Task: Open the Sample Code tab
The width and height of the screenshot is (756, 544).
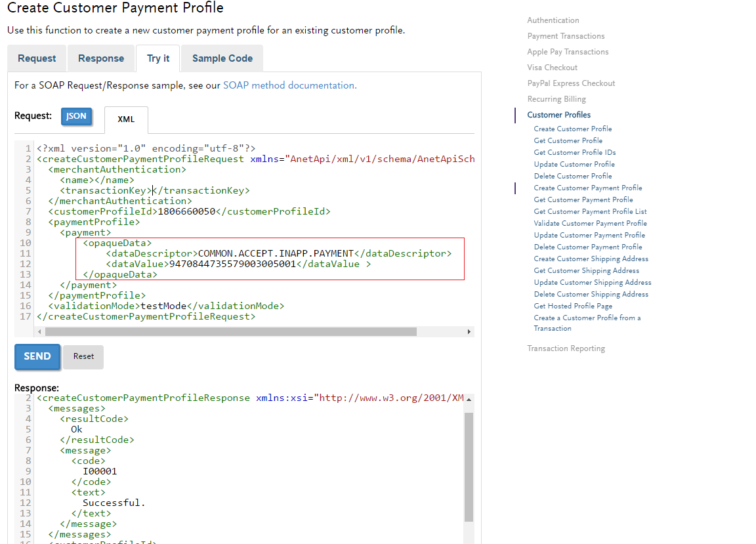Action: point(221,58)
